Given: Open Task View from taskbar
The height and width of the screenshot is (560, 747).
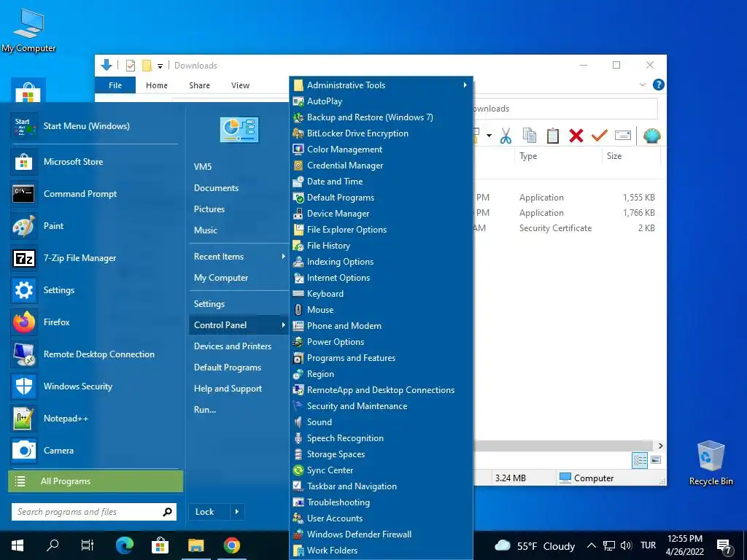Looking at the screenshot, I should pos(88,545).
